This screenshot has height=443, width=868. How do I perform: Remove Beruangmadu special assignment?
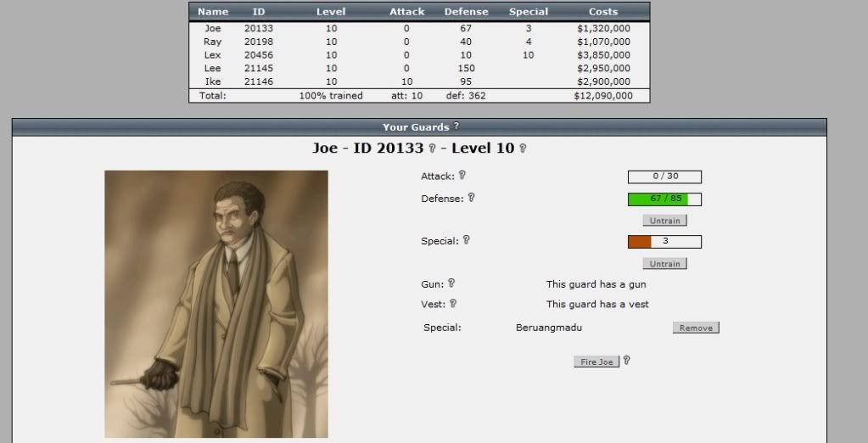[x=696, y=328]
